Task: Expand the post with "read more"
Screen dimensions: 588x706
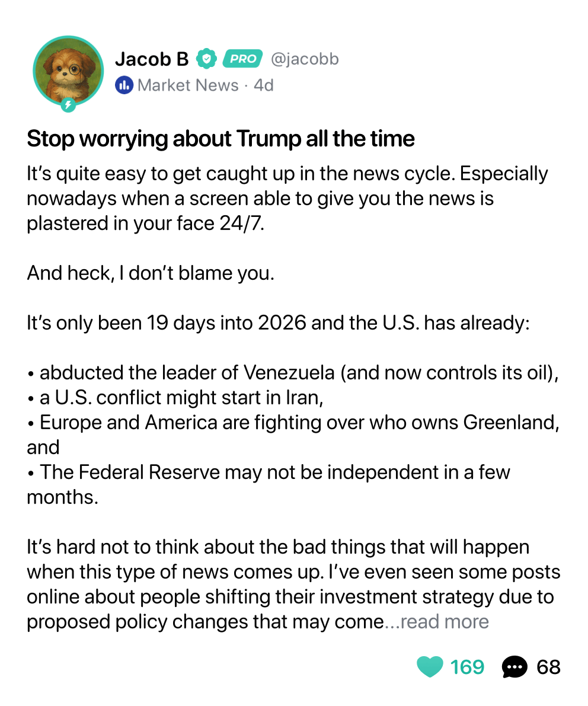Action: click(445, 622)
